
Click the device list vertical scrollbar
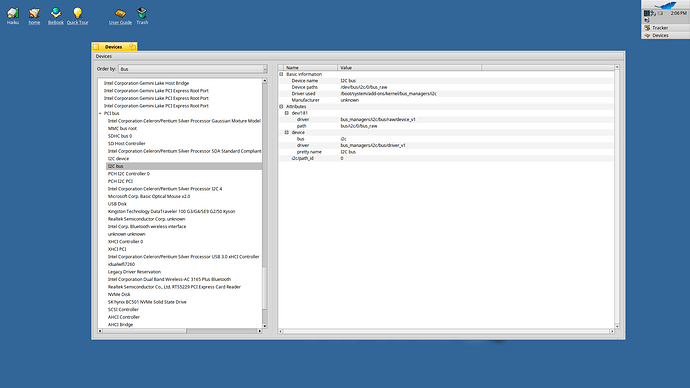click(264, 203)
